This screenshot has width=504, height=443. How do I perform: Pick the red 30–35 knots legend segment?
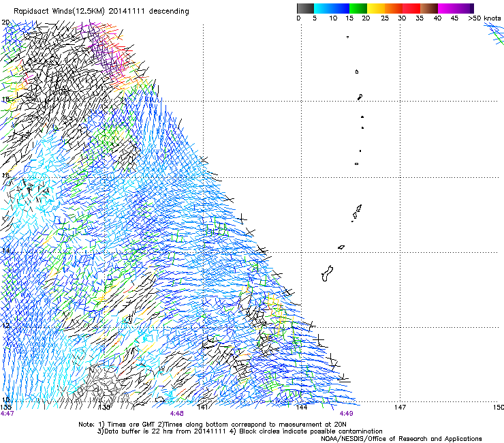[x=411, y=8]
